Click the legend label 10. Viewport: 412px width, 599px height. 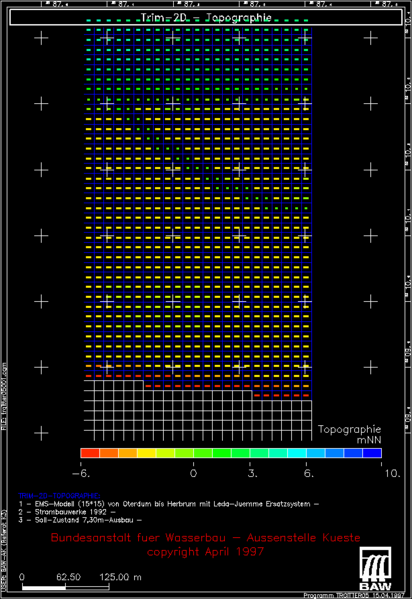[392, 474]
